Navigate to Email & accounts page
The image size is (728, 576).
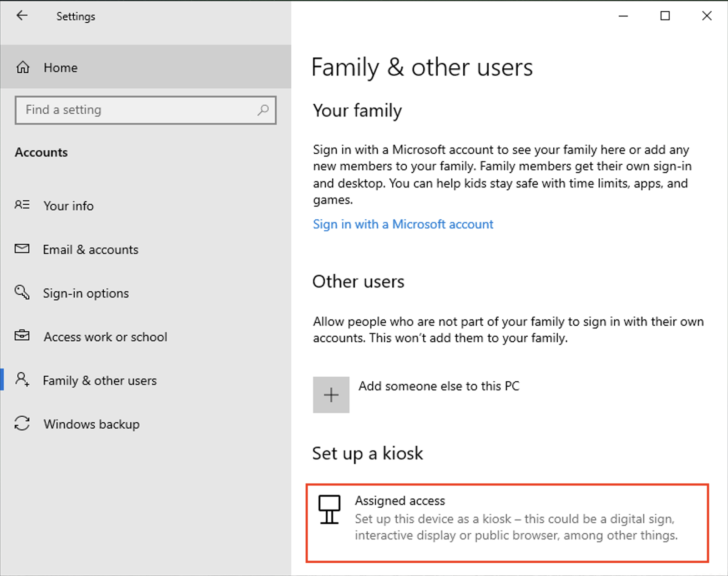click(91, 249)
